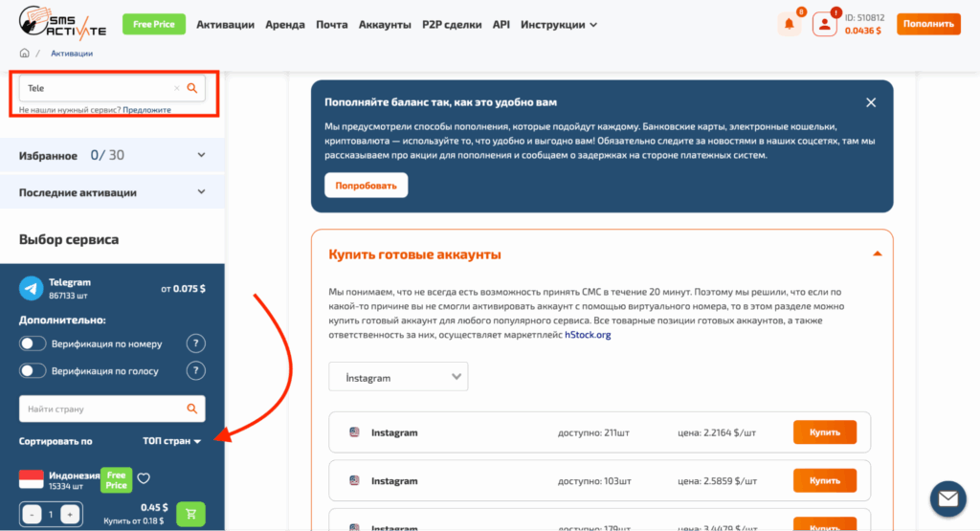The height and width of the screenshot is (531, 980).
Task: Click the цена: 2.2164 $/шт text
Action: [x=717, y=432]
